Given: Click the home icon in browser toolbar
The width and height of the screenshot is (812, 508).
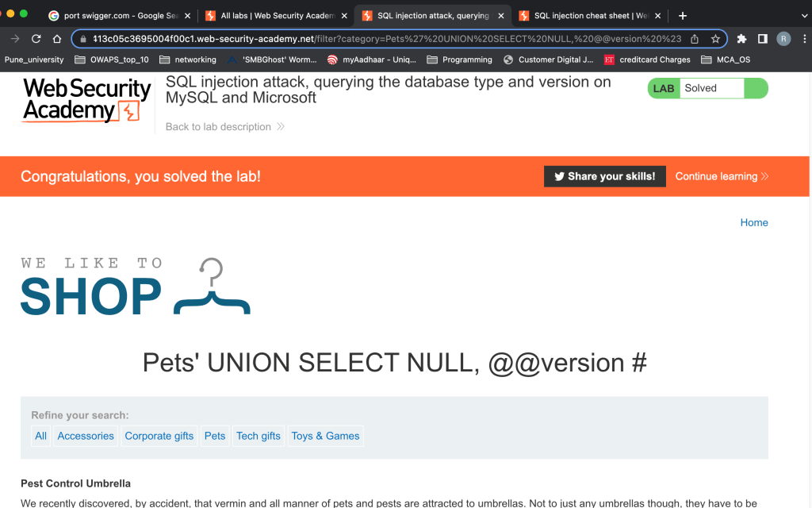Looking at the screenshot, I should [x=57, y=39].
